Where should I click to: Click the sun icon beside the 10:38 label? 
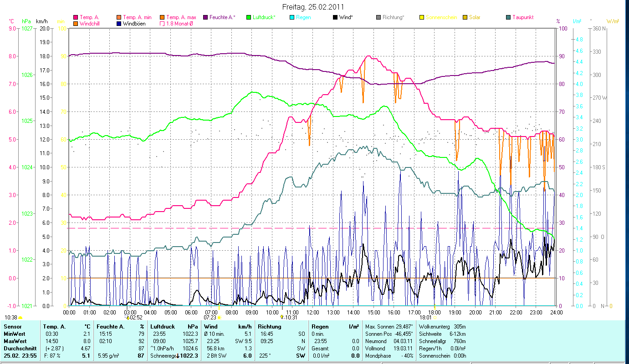20,318
